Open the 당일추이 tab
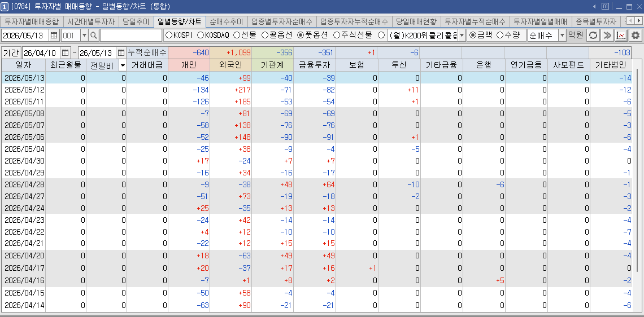 click(136, 22)
